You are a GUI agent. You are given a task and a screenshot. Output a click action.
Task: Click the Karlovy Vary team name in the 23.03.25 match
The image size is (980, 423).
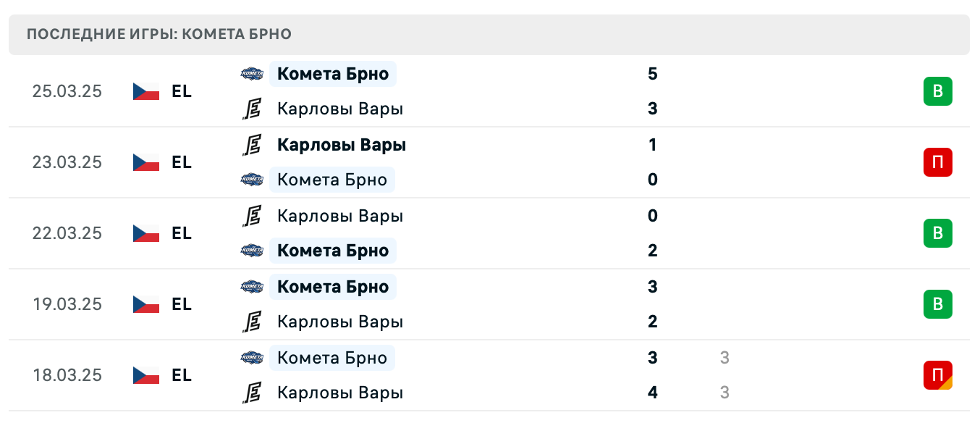coord(341,145)
